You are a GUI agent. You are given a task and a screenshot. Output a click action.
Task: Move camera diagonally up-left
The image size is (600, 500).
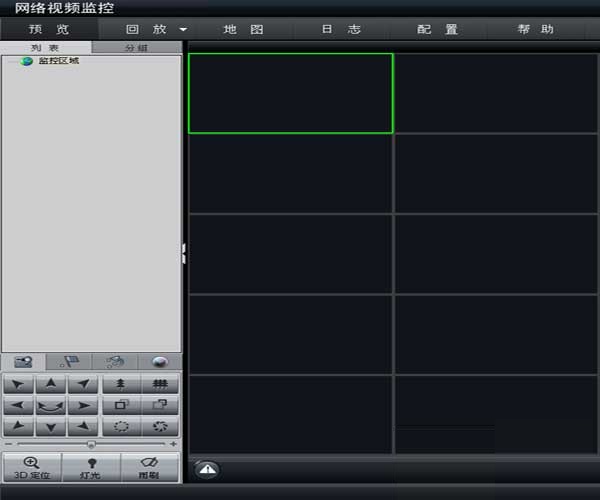point(18,385)
